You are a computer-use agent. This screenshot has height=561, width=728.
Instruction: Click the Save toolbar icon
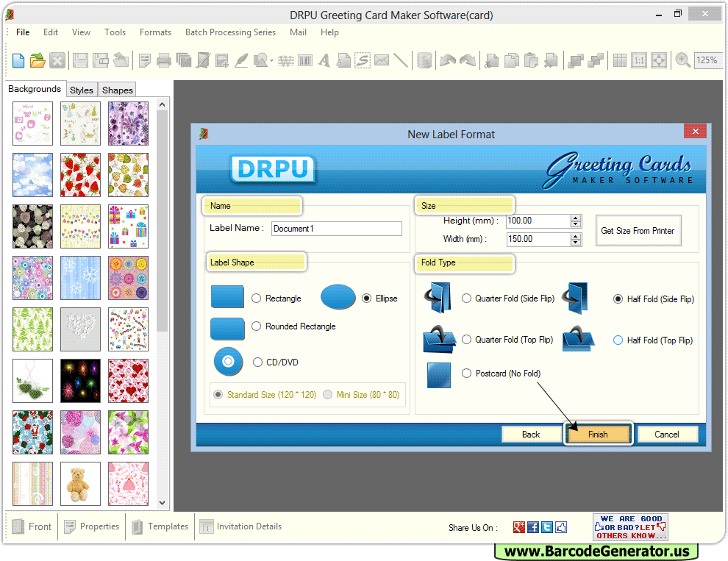[80, 60]
